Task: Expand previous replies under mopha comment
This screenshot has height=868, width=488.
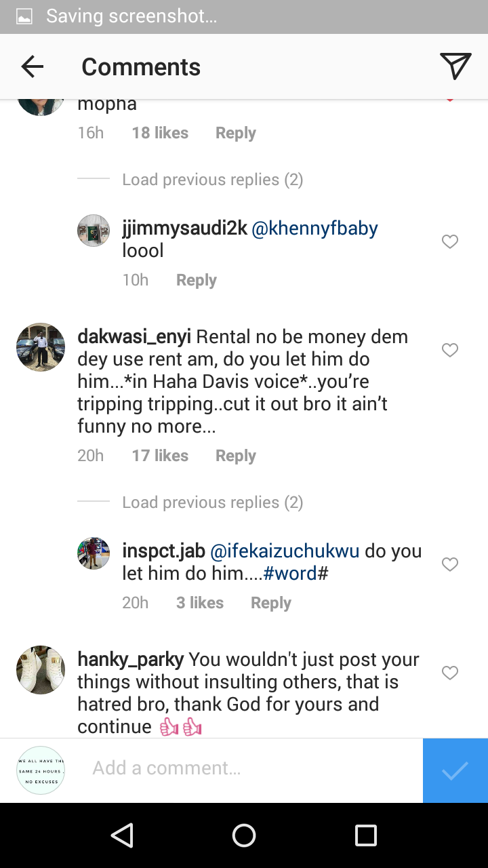Action: [212, 180]
